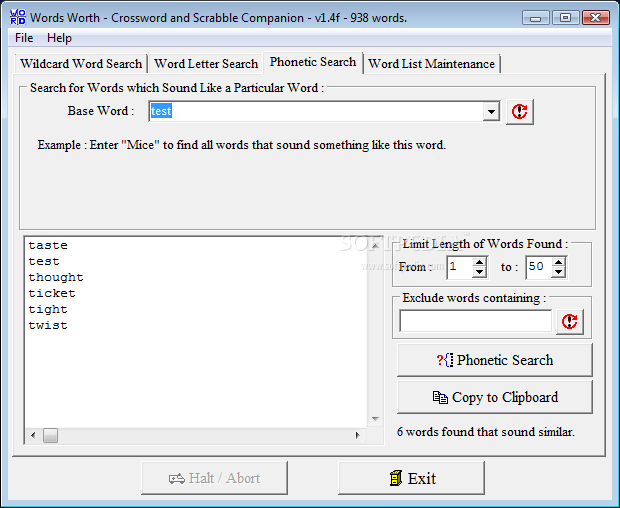Run the Phonetic Search button

(495, 360)
